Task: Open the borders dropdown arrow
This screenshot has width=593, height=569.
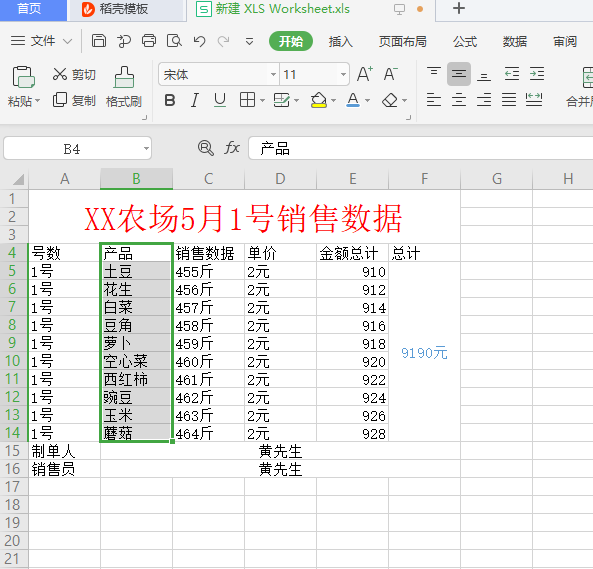Action: coord(262,101)
